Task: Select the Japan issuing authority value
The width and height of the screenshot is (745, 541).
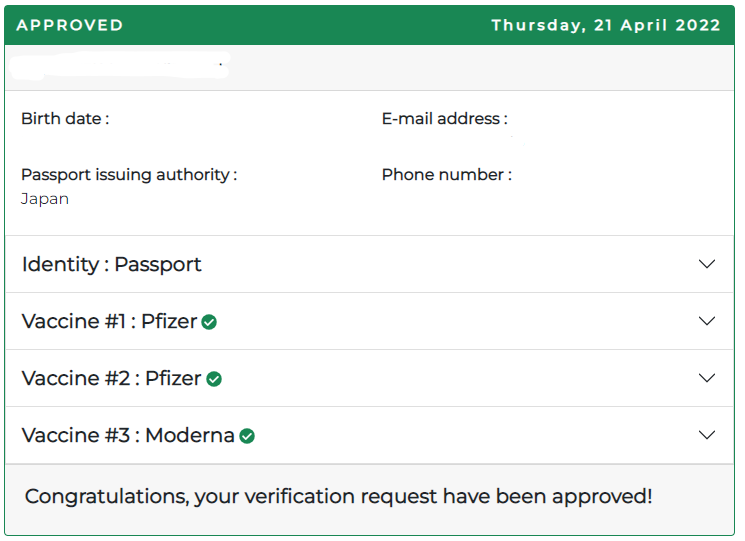Action: pos(45,199)
